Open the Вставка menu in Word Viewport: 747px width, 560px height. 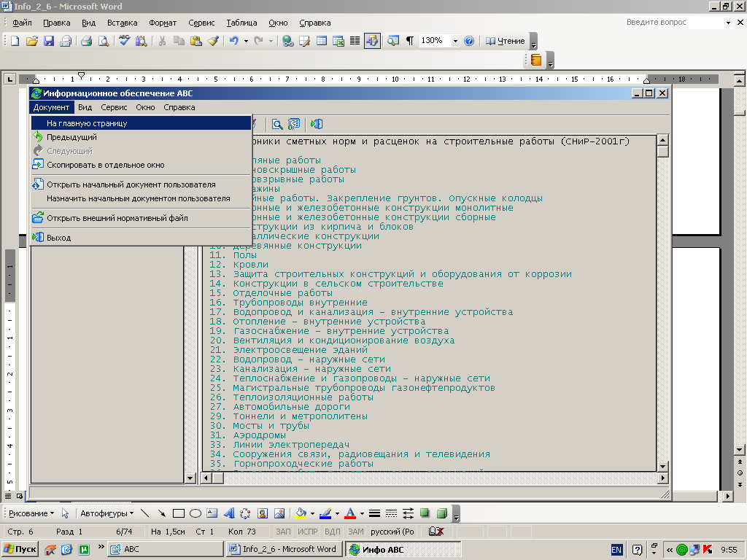tap(122, 23)
